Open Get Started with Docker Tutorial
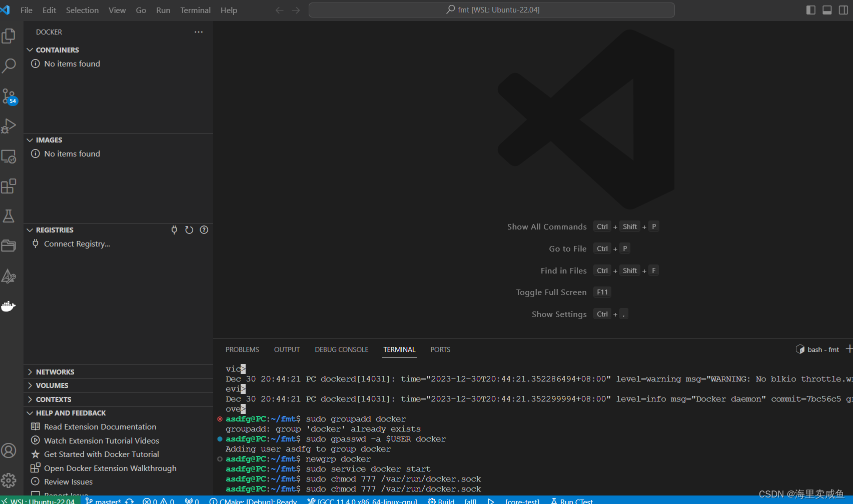Screen dimensions: 853x504 tap(102, 454)
